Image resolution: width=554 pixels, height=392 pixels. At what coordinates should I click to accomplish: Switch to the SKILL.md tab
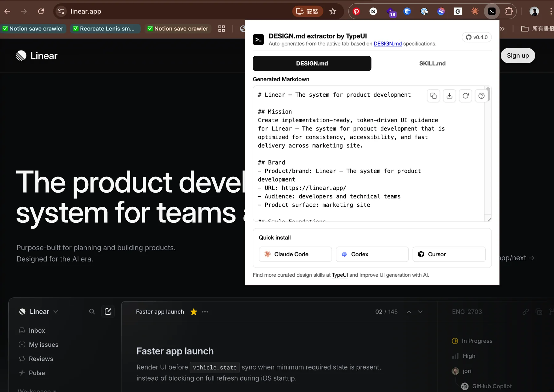[432, 63]
